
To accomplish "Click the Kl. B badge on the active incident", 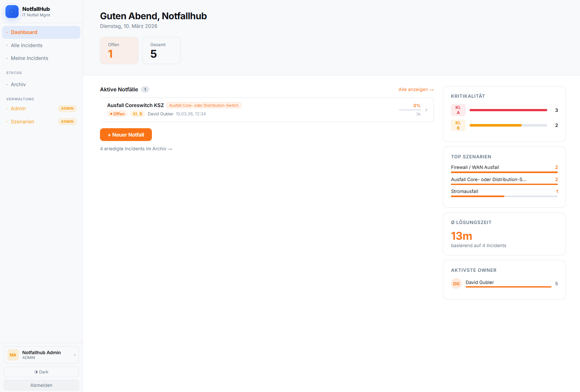I will pyautogui.click(x=138, y=113).
